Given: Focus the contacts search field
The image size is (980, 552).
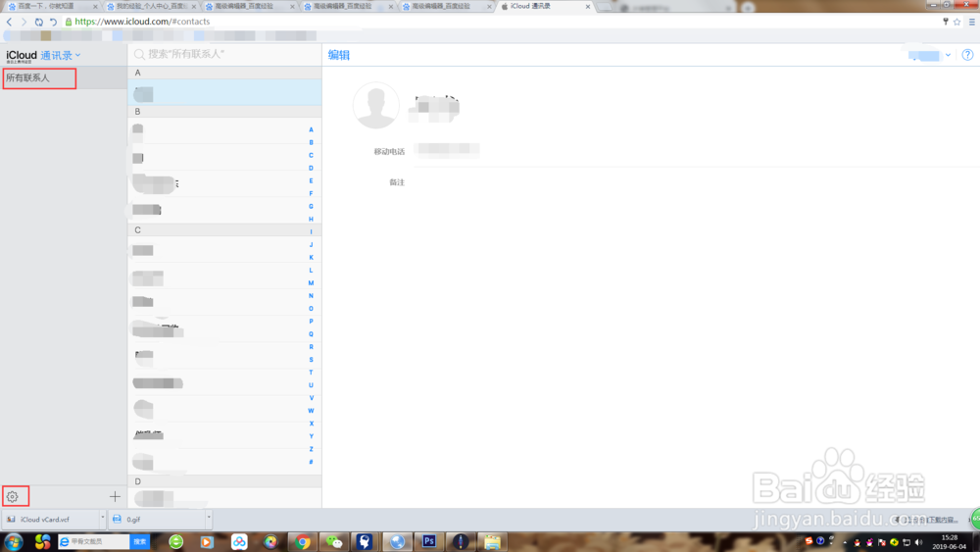Looking at the screenshot, I should (225, 54).
